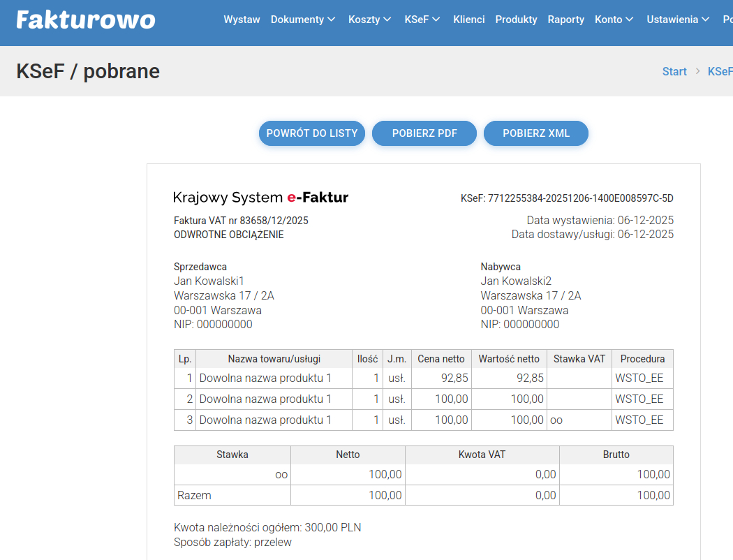Image resolution: width=733 pixels, height=560 pixels.
Task: Open the Produkty page
Action: [516, 20]
